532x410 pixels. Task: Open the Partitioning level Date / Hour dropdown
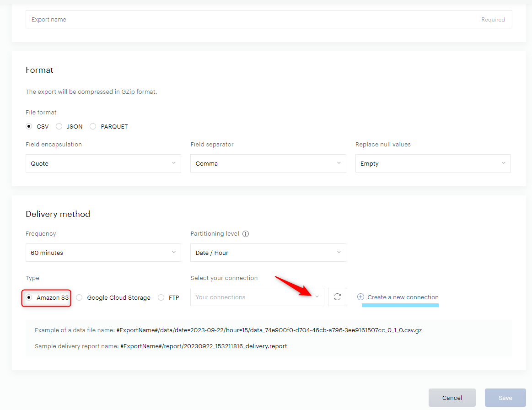tap(268, 253)
